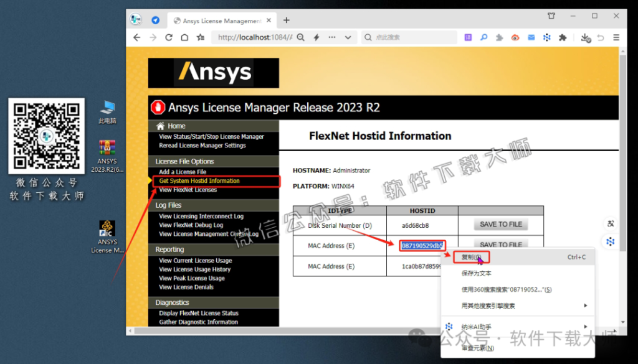Open the mail extension icon in the toolbar
Screen dimensions: 638x364
pyautogui.click(x=531, y=37)
